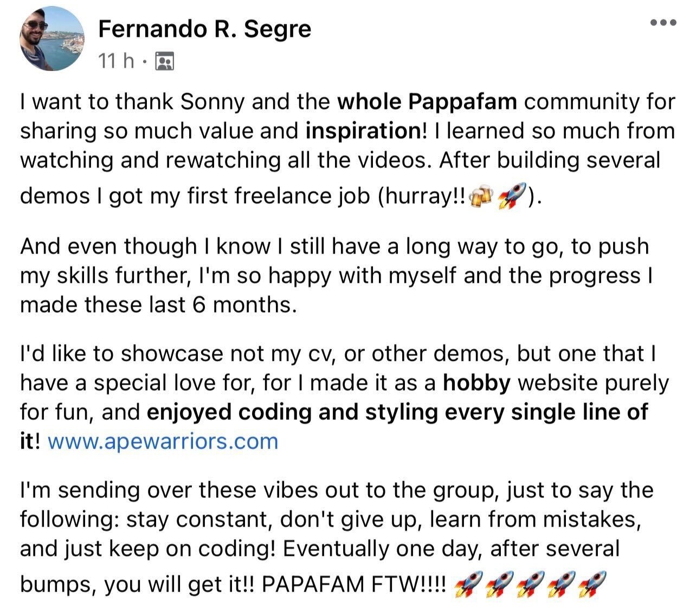Click the bold word "hobby"
Screen dimensions: 696x616
coord(476,383)
